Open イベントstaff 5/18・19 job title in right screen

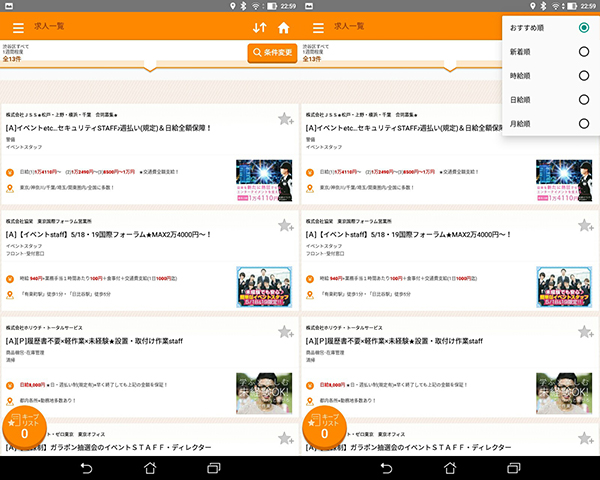pyautogui.click(x=408, y=235)
